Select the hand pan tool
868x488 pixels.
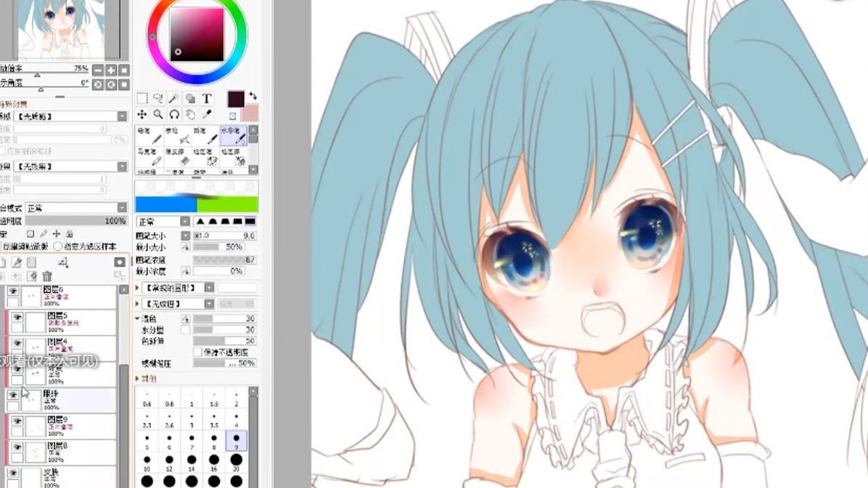click(x=190, y=115)
